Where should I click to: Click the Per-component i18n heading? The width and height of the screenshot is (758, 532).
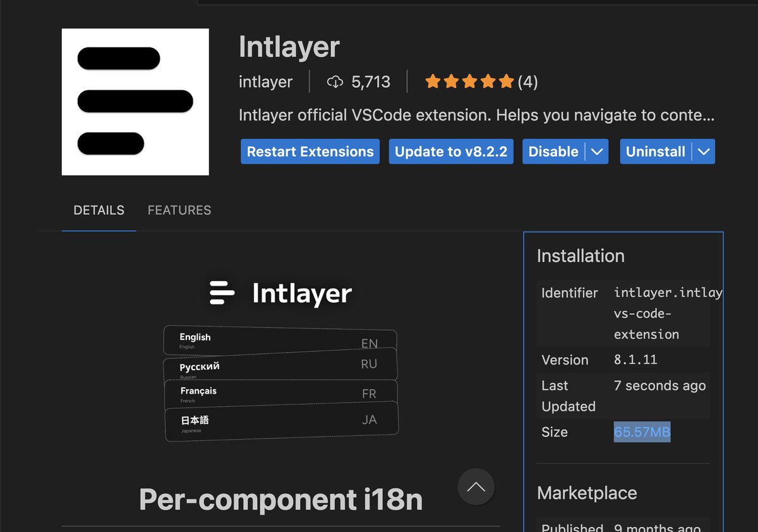coord(280,500)
